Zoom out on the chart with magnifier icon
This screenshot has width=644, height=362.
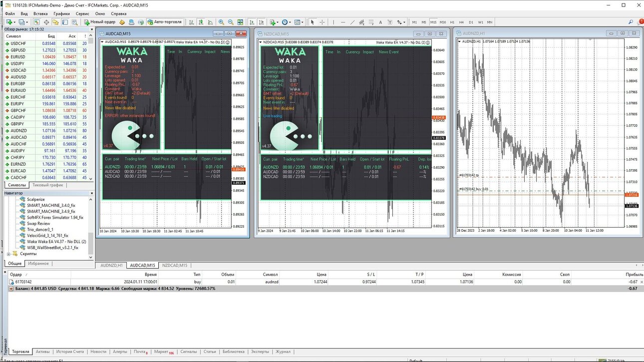point(231,22)
